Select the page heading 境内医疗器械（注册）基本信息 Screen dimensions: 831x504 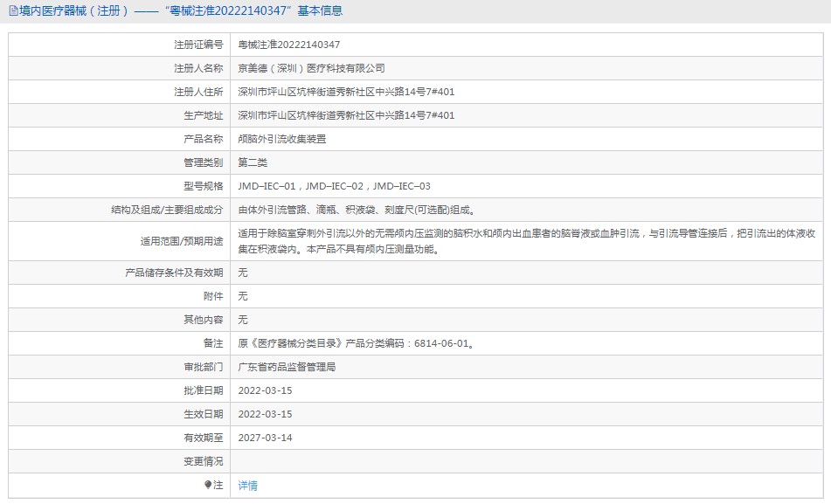181,10
